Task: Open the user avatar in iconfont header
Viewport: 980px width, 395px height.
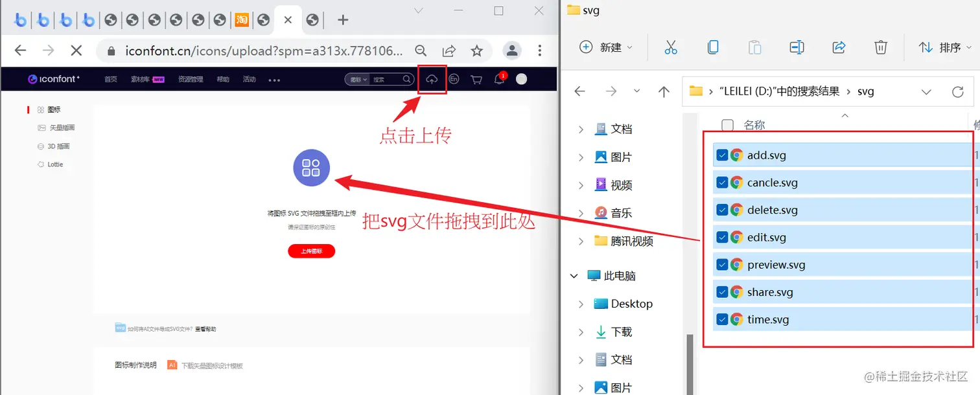Action: point(521,79)
